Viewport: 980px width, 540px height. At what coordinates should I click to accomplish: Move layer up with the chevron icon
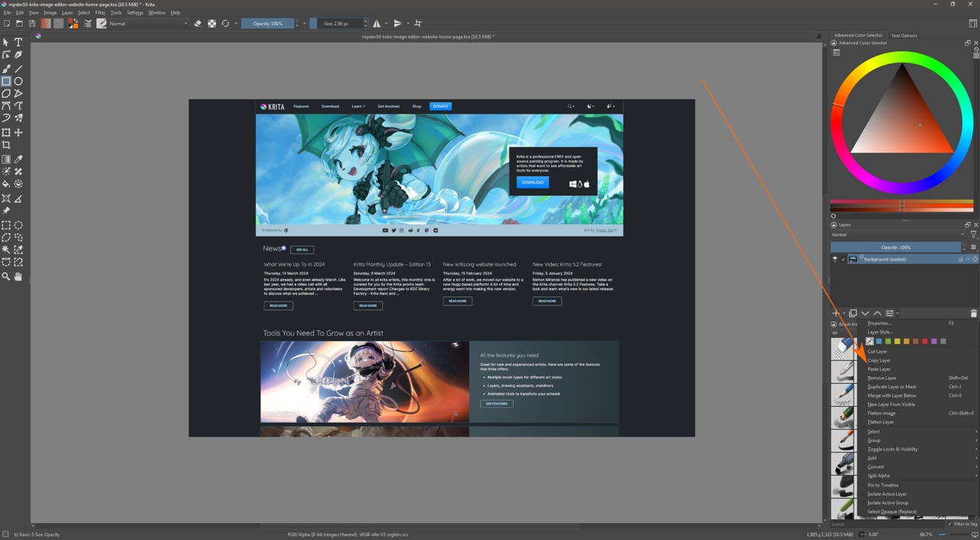point(877,313)
